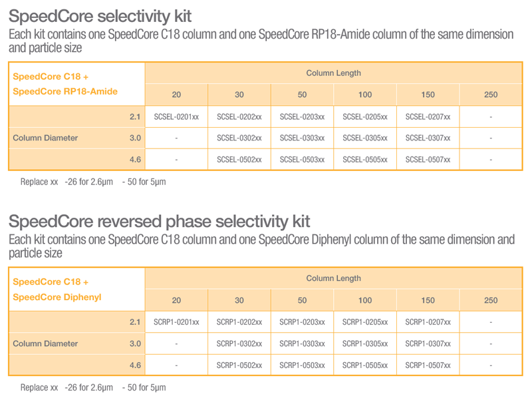Select SCSEL-0302xx in the selectivity kit table
The height and width of the screenshot is (398, 532).
(239, 138)
